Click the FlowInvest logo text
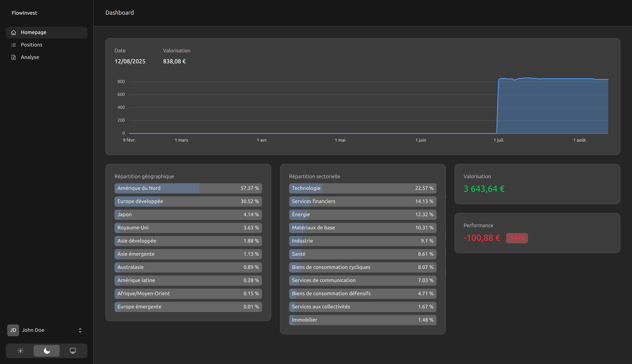Screen dimensions: 632x364 (24, 13)
